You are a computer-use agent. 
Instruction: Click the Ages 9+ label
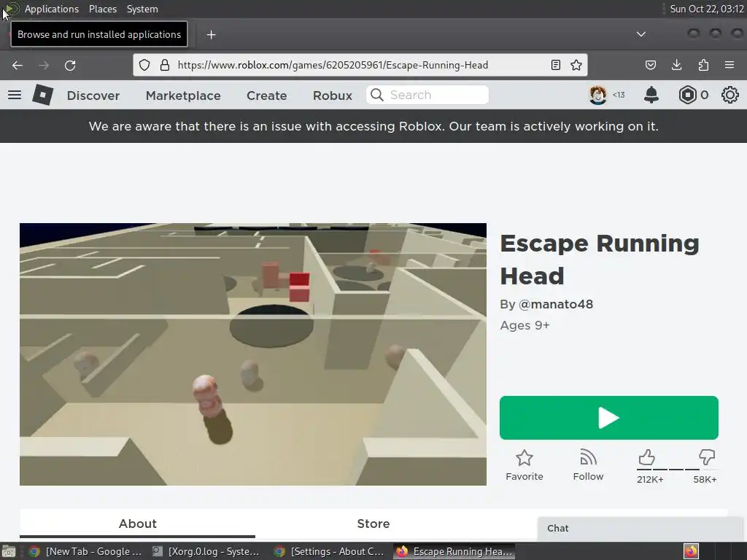(525, 325)
